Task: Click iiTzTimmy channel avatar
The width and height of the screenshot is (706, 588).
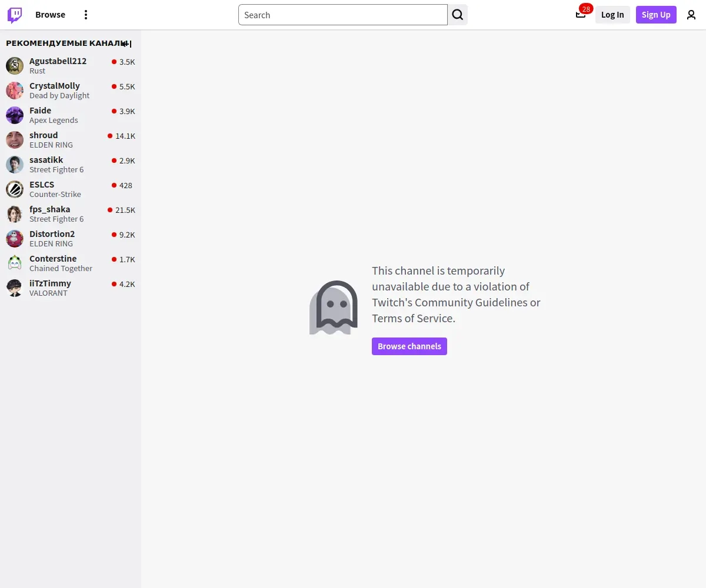Action: tap(15, 288)
